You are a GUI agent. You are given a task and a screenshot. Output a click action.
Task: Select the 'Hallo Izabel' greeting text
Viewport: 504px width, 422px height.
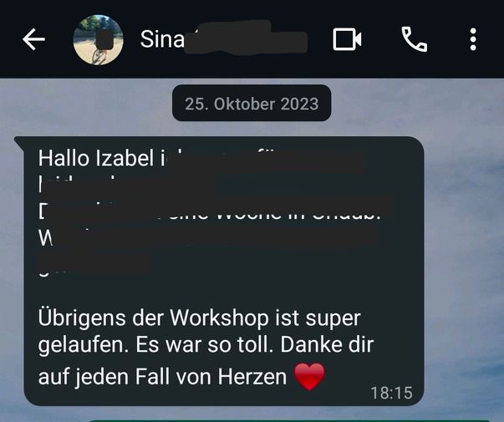click(x=96, y=159)
